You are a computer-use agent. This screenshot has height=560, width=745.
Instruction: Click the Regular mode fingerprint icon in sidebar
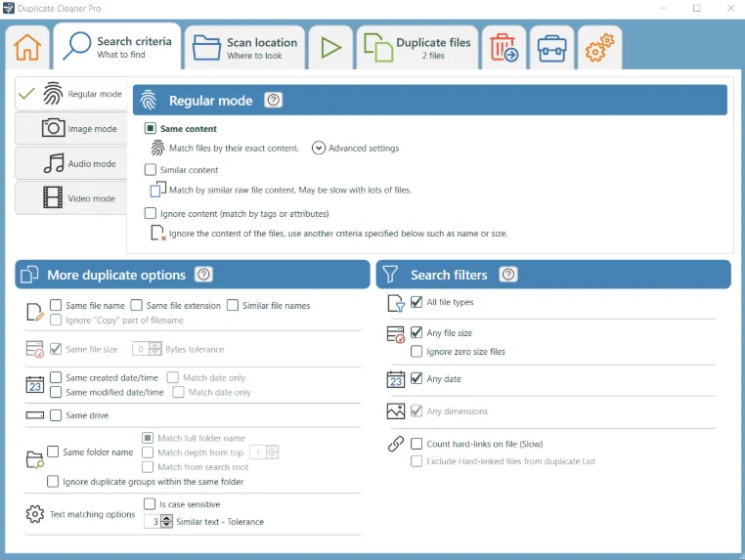(53, 93)
